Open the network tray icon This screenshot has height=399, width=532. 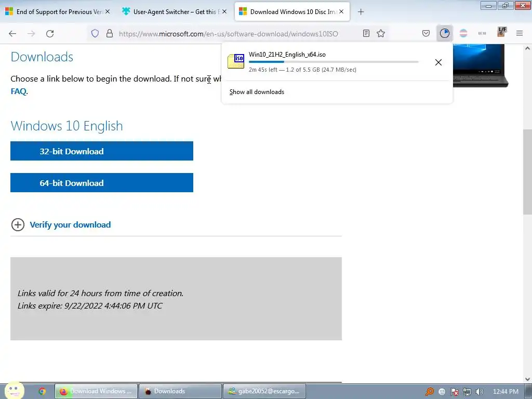click(467, 392)
